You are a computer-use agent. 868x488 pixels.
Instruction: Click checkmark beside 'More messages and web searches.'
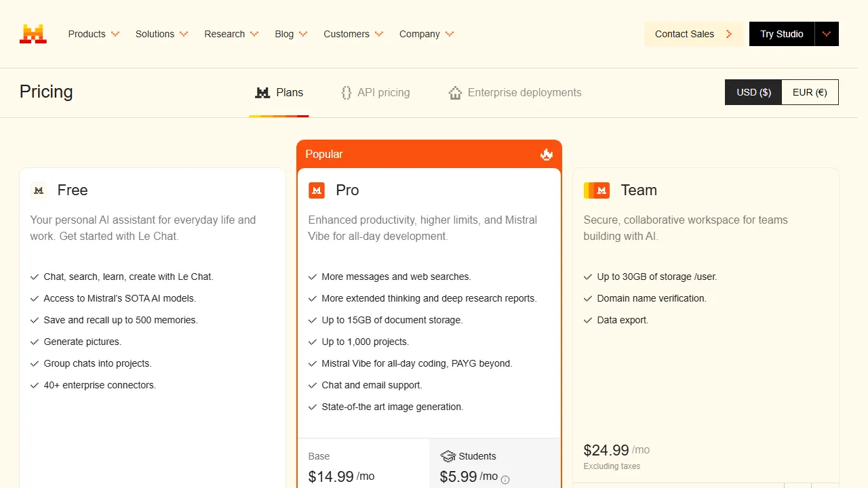[x=313, y=277]
